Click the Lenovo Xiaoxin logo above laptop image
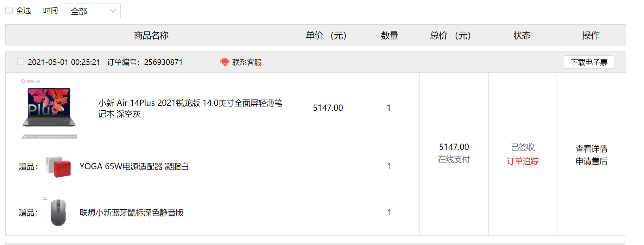This screenshot has height=245, width=644. tap(30, 81)
